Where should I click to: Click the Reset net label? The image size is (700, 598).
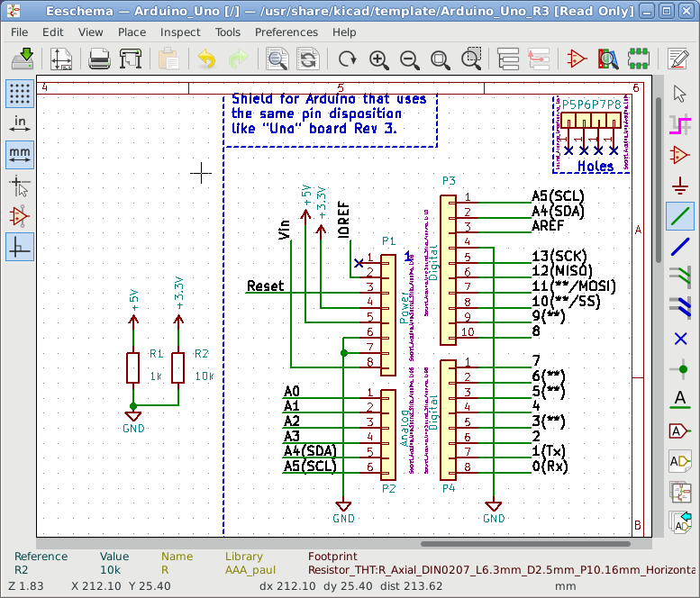point(265,285)
